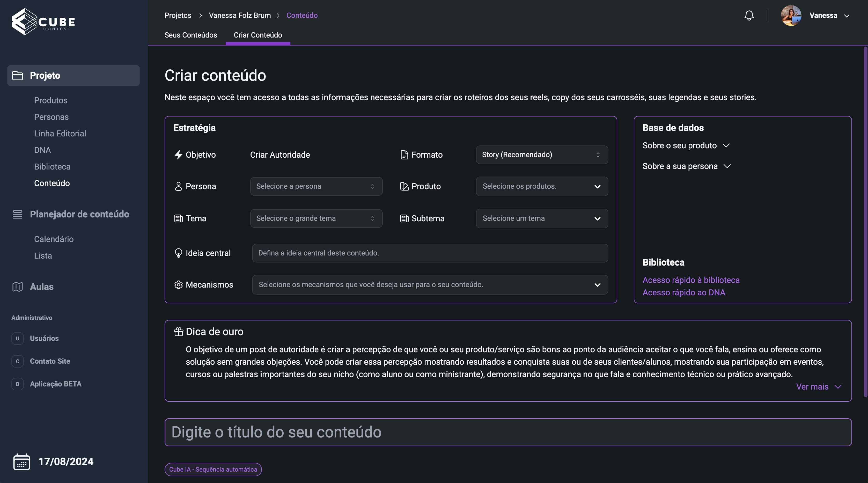Follow Acesso rápido à biblioteca link
868x483 pixels.
coord(691,280)
